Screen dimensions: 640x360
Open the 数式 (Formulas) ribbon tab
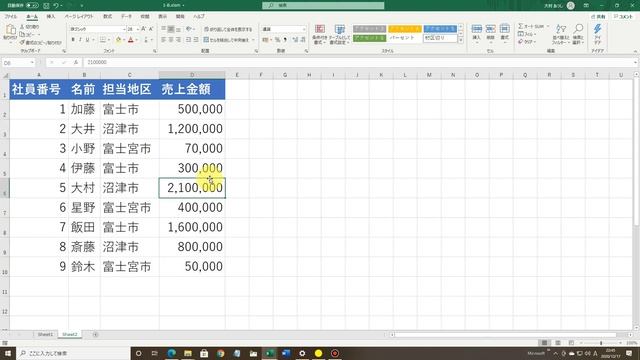pyautogui.click(x=107, y=16)
